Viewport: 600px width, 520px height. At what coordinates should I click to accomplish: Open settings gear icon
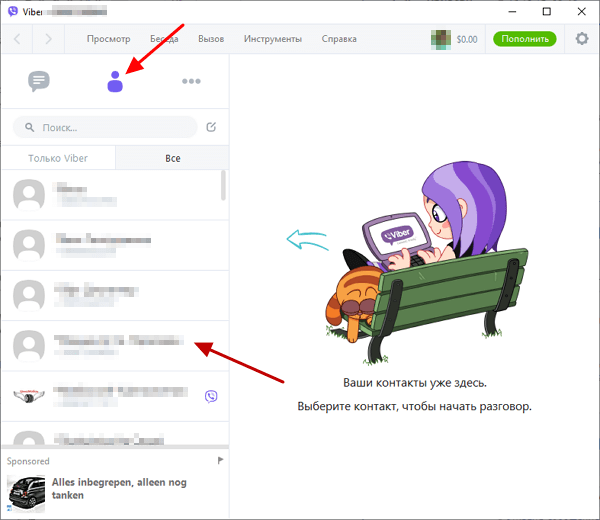click(x=582, y=39)
